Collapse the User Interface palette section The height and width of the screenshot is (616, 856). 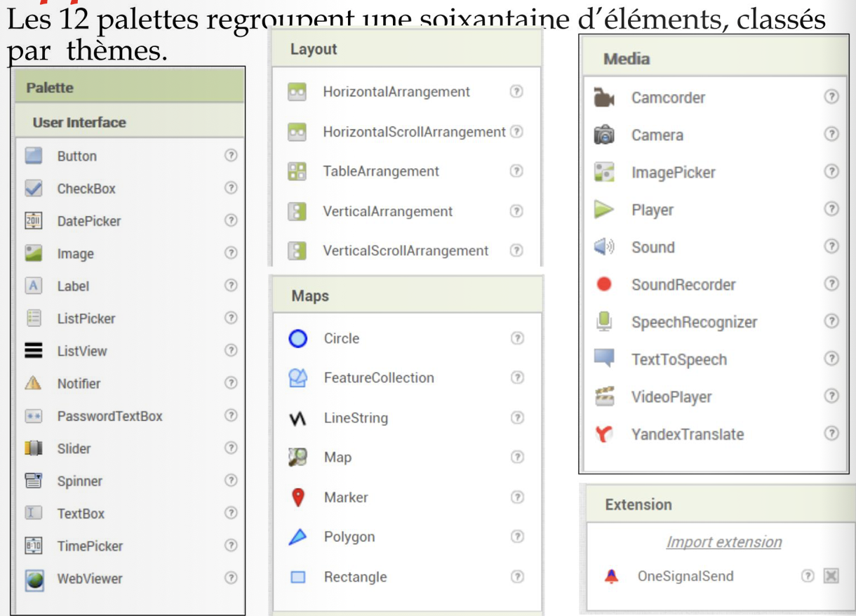(x=79, y=122)
